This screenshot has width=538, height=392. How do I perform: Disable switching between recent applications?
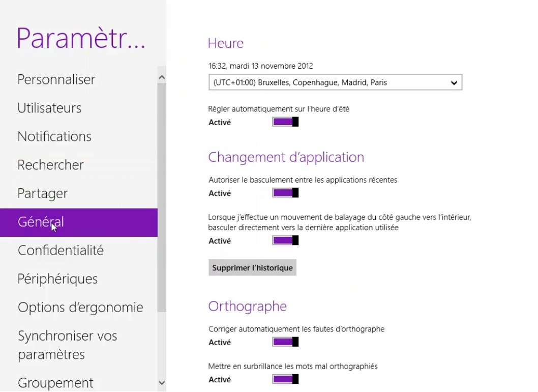pos(285,193)
